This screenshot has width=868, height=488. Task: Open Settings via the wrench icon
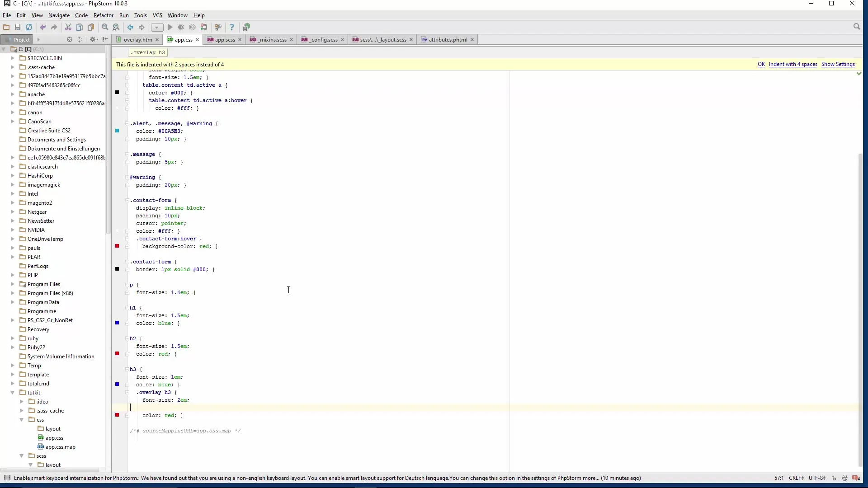pyautogui.click(x=218, y=27)
